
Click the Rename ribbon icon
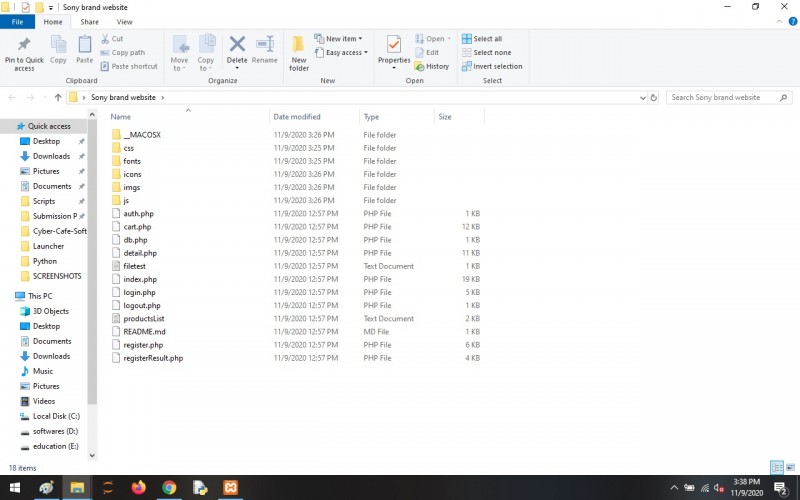265,45
